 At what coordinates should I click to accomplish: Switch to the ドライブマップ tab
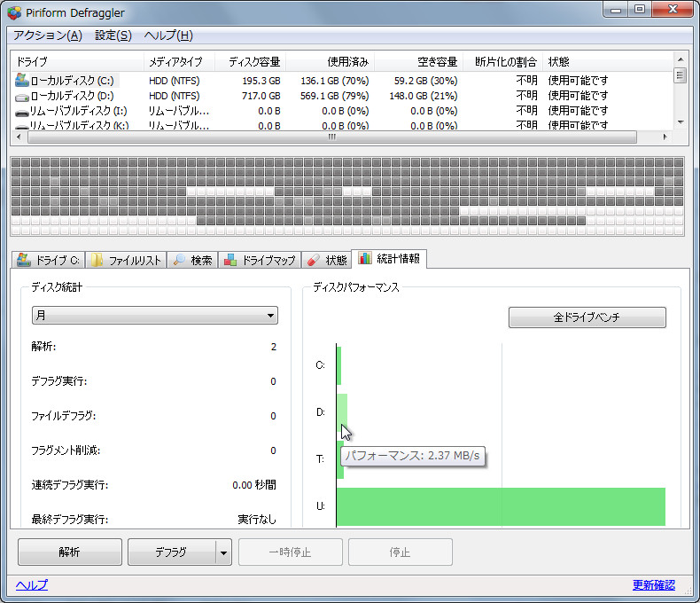point(260,260)
